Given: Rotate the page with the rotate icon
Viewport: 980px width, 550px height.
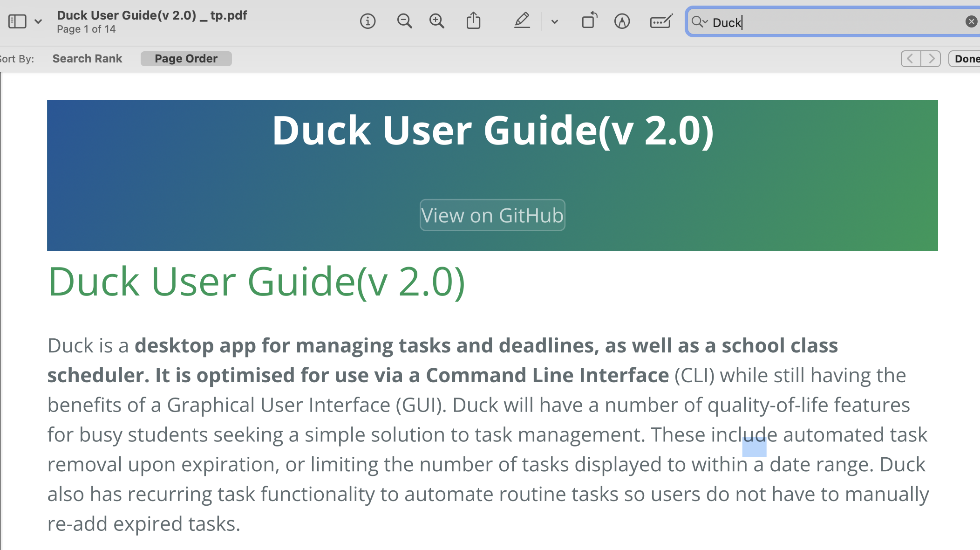Looking at the screenshot, I should click(x=589, y=21).
